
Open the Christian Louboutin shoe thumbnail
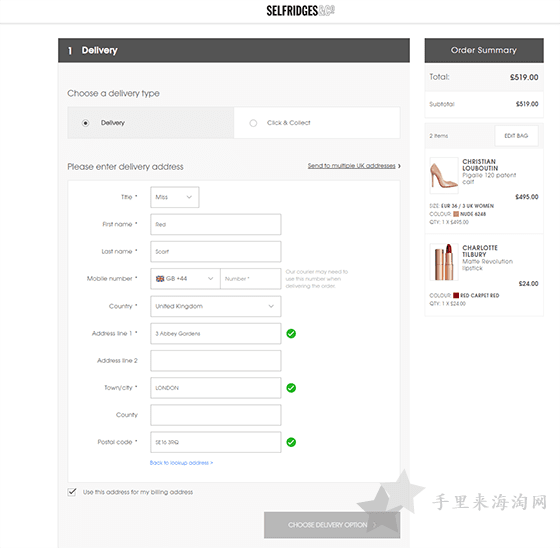point(444,175)
